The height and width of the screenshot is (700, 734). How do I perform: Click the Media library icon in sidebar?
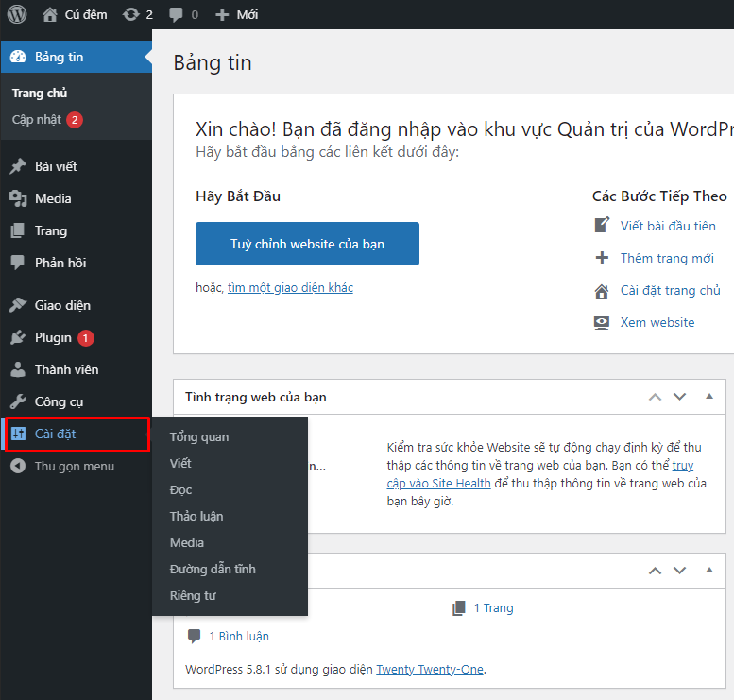pos(18,198)
